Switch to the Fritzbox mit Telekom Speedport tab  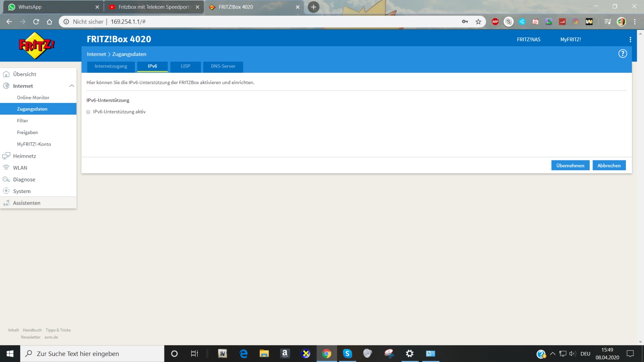pyautogui.click(x=154, y=7)
